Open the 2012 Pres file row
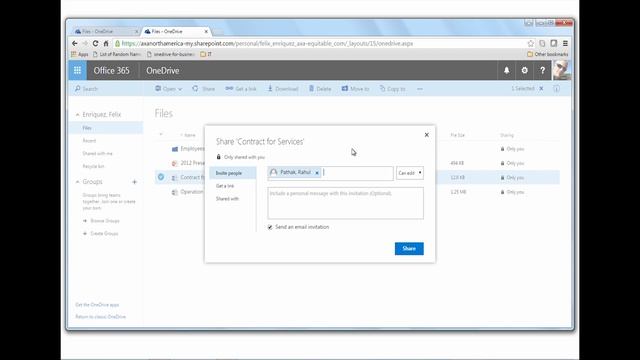The width and height of the screenshot is (640, 360). [x=192, y=163]
